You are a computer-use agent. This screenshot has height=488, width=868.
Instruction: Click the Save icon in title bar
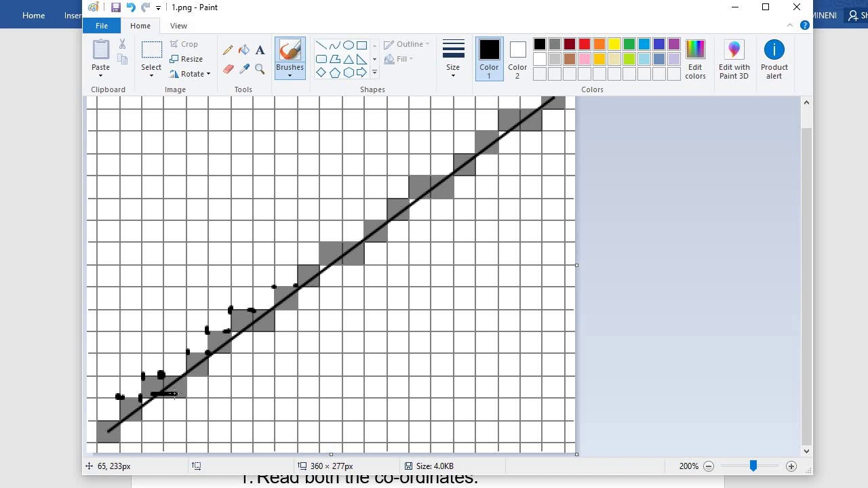(x=115, y=7)
